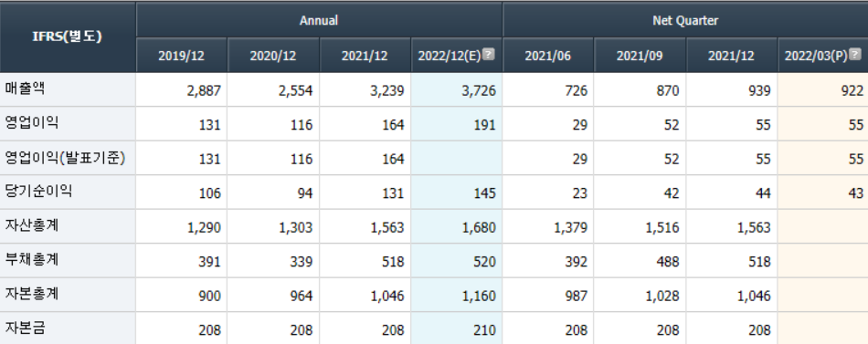
Task: Click preliminary 매출액 value 922
Action: [x=852, y=90]
